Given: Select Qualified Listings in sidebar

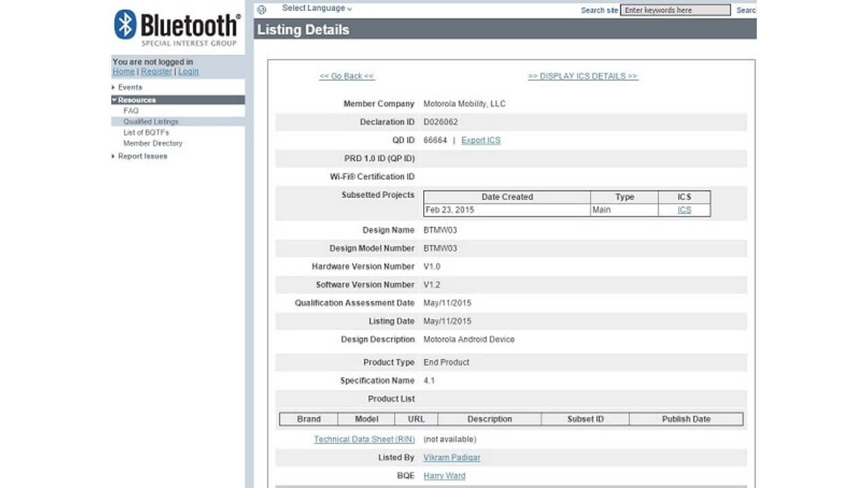Looking at the screenshot, I should 151,122.
